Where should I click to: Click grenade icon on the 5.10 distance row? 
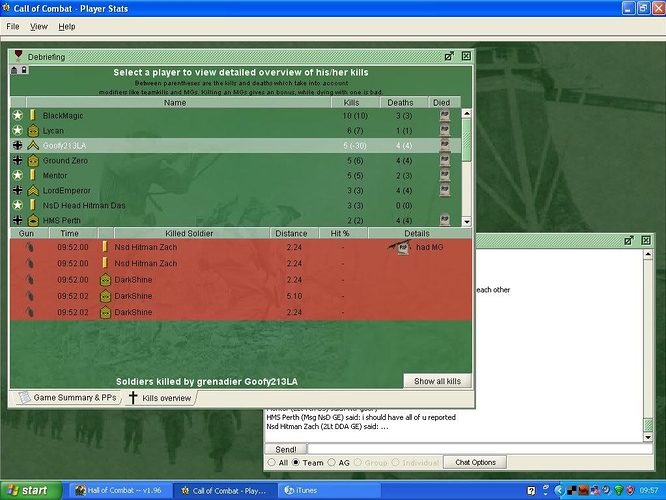coord(29,296)
